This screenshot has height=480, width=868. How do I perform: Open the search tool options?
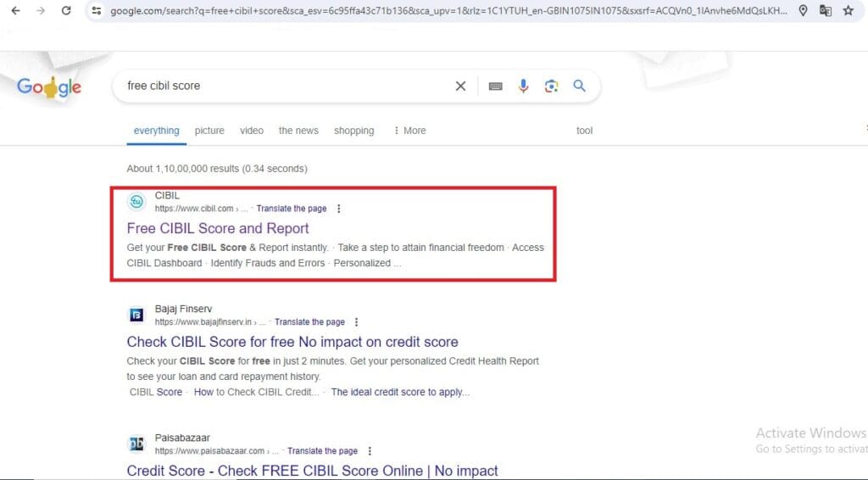[584, 131]
